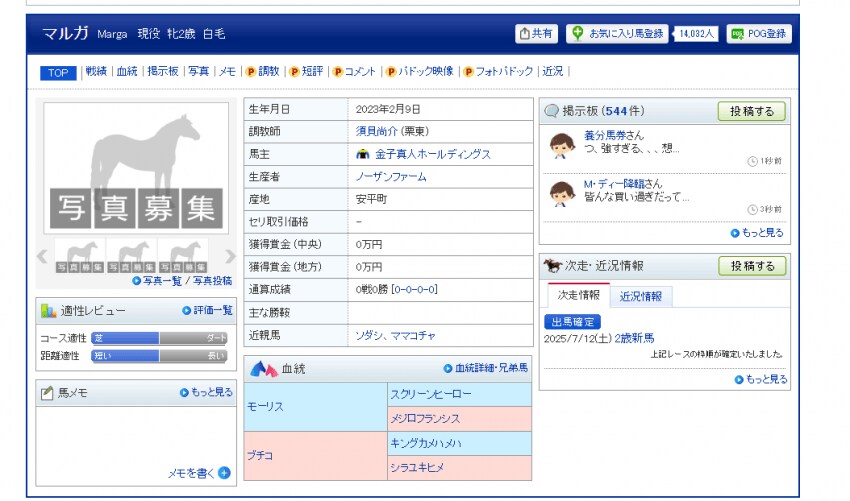Click the コース適性 turf/dirt bar
The height and width of the screenshot is (501, 850).
coord(159,338)
